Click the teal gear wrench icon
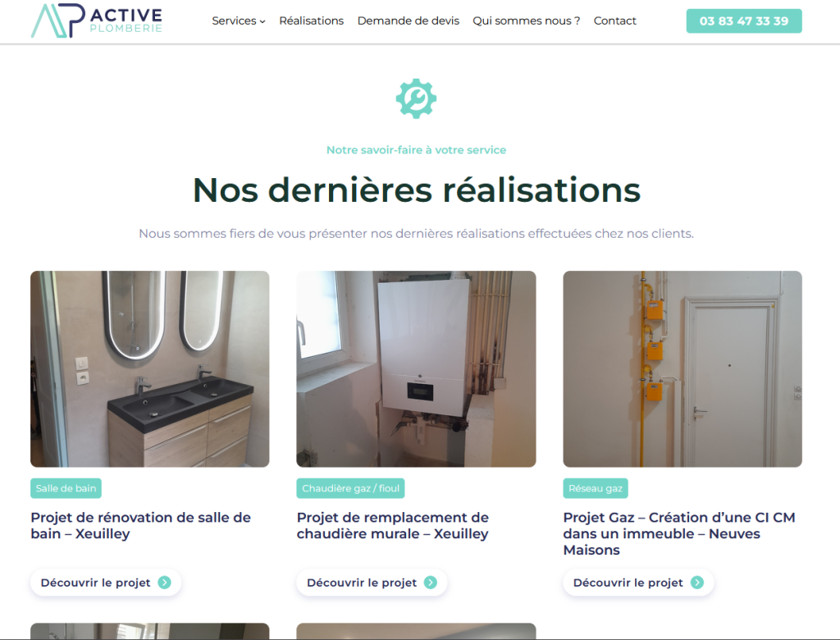Image resolution: width=840 pixels, height=640 pixels. (x=416, y=98)
